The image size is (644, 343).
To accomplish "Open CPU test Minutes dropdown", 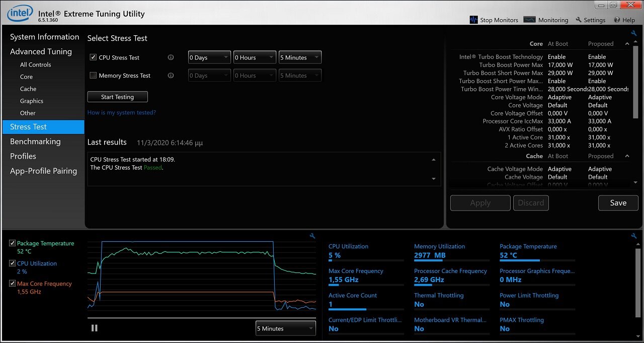I will (300, 57).
